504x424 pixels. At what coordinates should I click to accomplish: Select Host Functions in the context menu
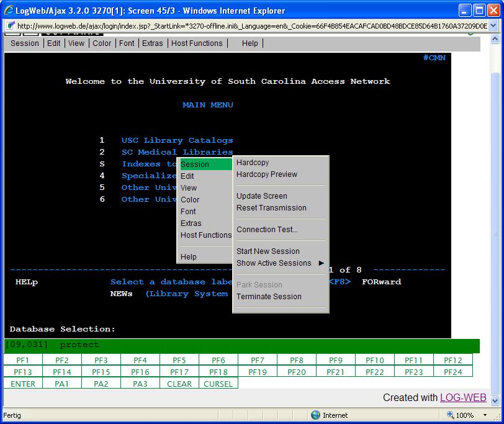(205, 235)
